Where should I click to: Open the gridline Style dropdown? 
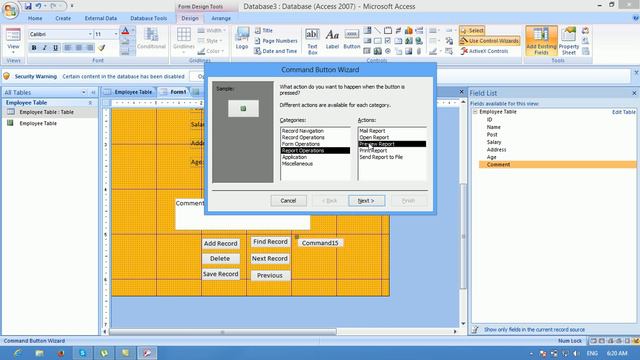[211, 41]
